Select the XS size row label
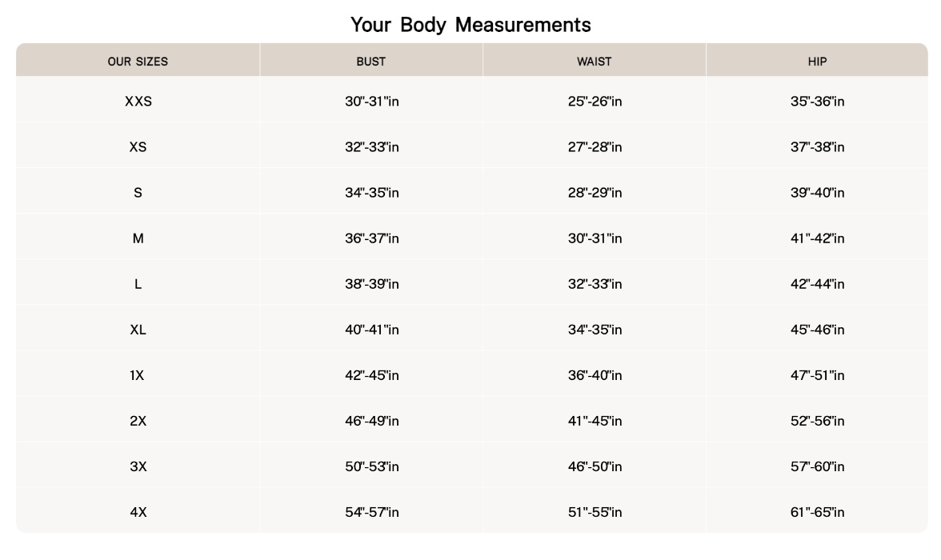This screenshot has width=941, height=560. [138, 147]
